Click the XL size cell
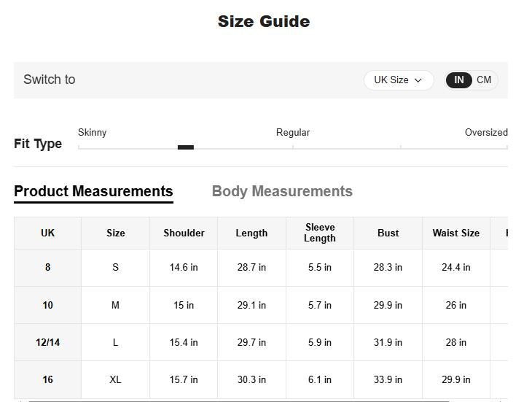Image resolution: width=532 pixels, height=402 pixels. 115,379
